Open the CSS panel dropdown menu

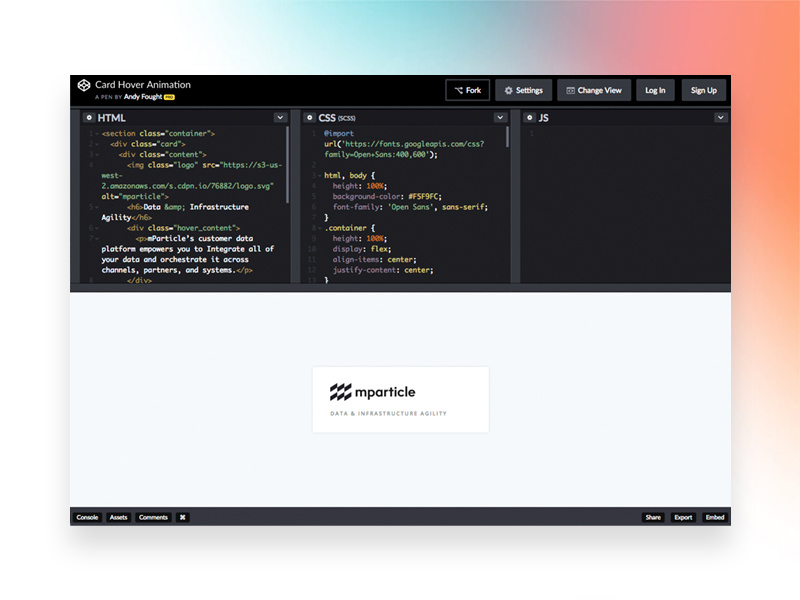[502, 117]
